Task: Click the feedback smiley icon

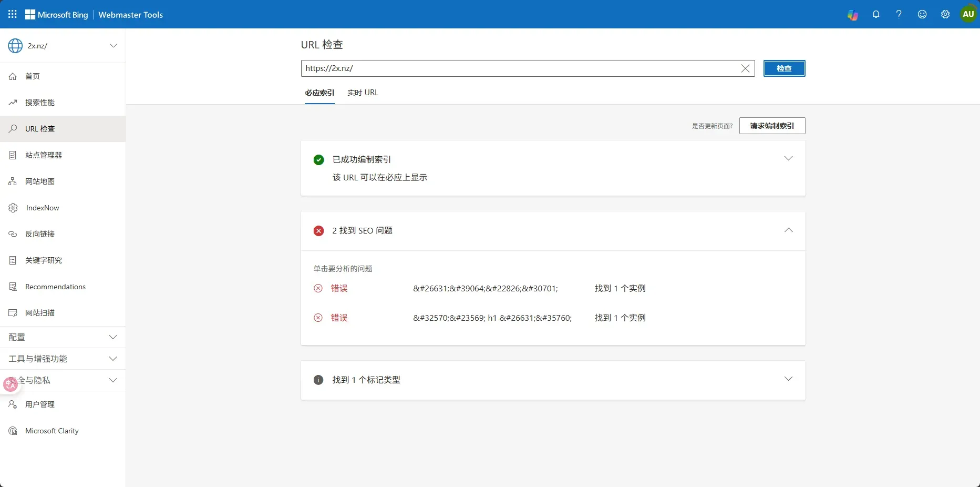Action: tap(922, 15)
